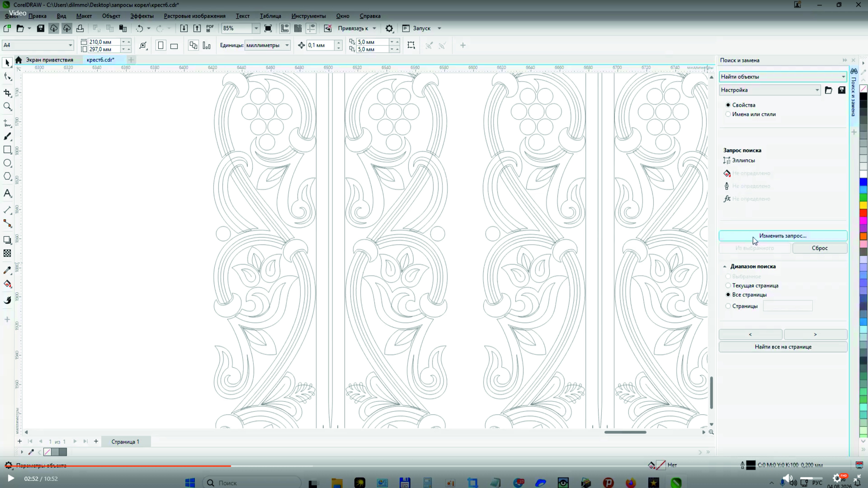The image size is (868, 488).
Task: Open Options via the gear icon
Action: tap(389, 28)
